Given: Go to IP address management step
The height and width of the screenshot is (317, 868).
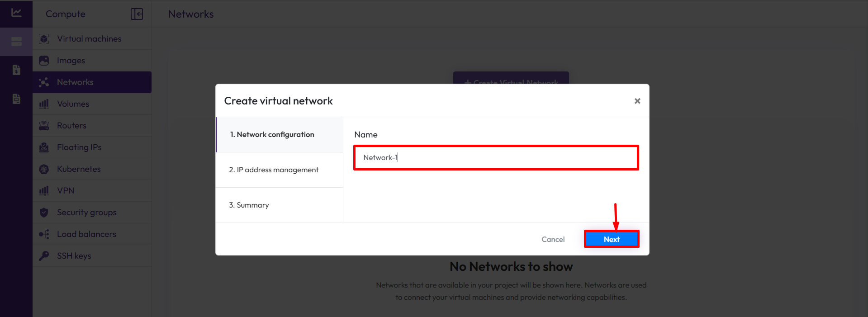Looking at the screenshot, I should tap(274, 170).
